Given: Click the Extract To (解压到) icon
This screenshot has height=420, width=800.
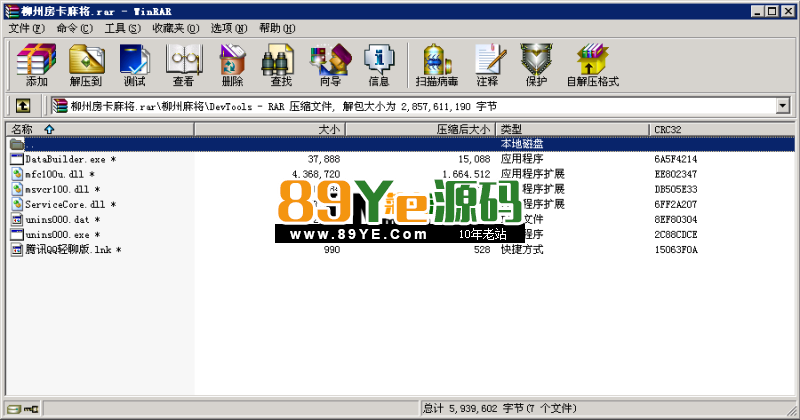Looking at the screenshot, I should [86, 65].
